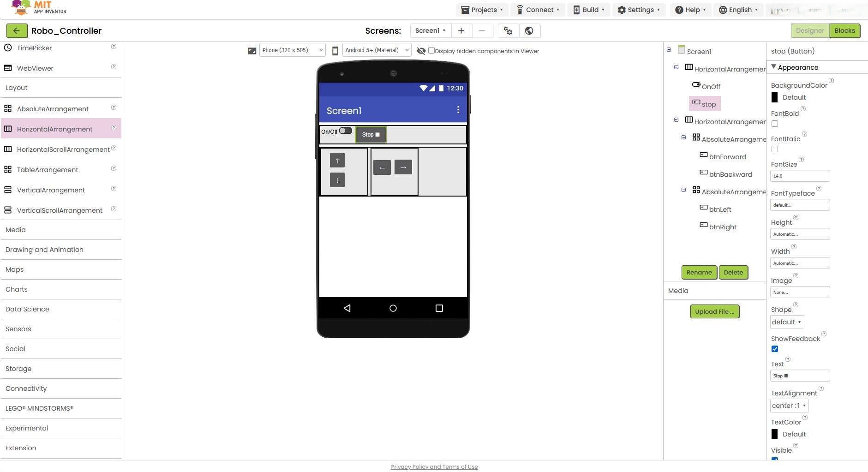Check the FontBold checkbox for stop button

[x=775, y=123]
